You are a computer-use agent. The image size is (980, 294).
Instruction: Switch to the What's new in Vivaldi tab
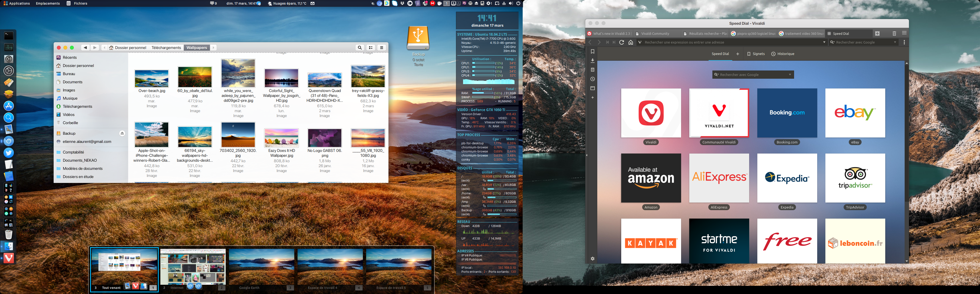[609, 33]
